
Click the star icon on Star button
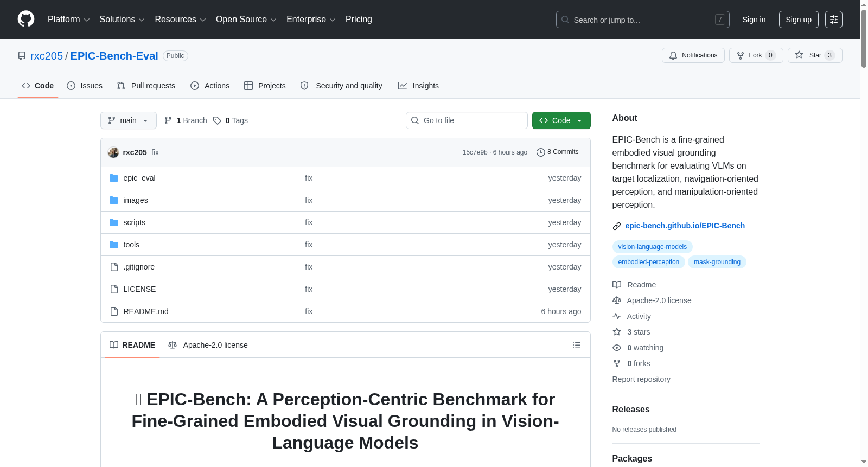tap(799, 55)
